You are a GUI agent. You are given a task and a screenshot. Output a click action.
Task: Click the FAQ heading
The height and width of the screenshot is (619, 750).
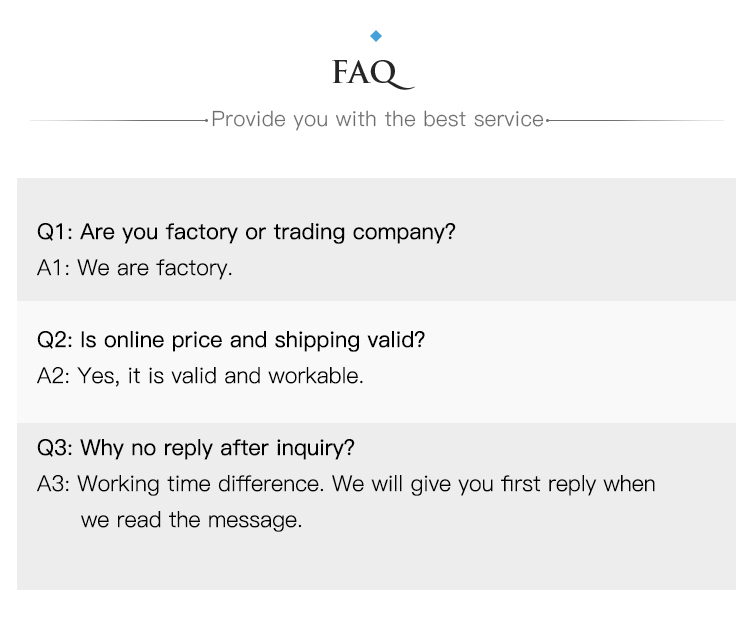(373, 74)
